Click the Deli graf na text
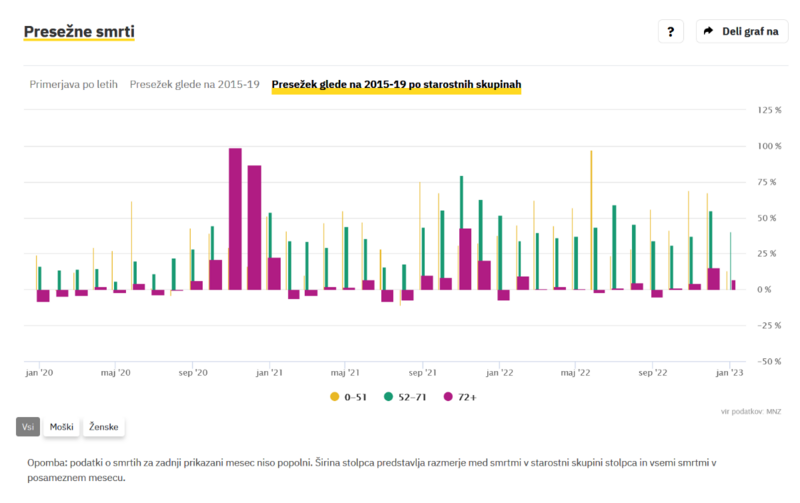This screenshot has height=503, width=800. coord(749,31)
